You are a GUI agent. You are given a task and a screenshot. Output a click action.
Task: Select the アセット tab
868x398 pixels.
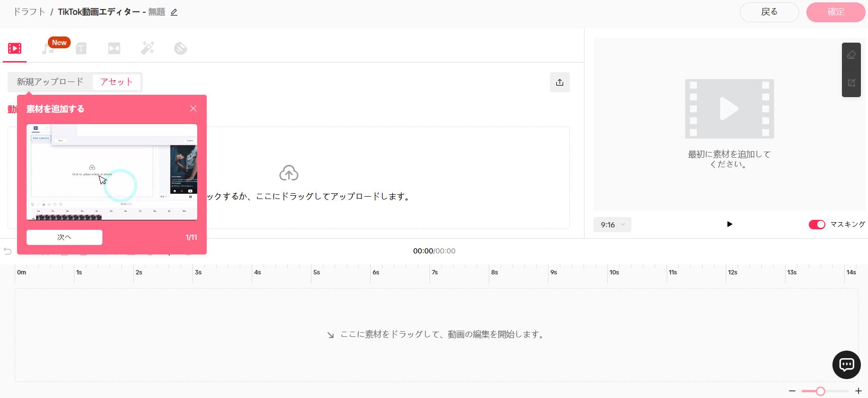point(117,82)
